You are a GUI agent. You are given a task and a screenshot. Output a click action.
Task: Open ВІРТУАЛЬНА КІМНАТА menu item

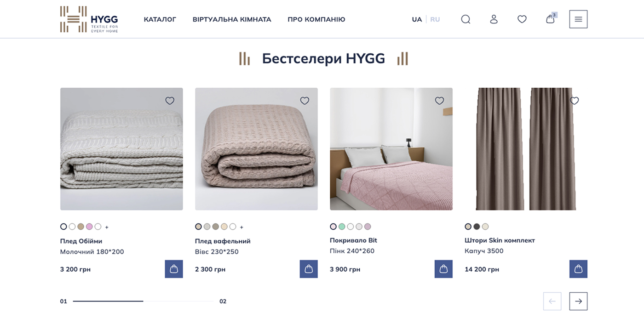232,19
